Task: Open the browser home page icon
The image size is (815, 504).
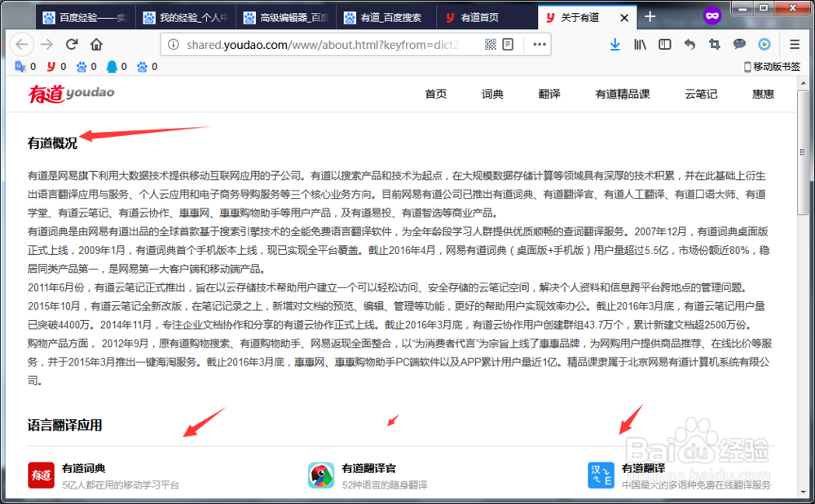Action: pyautogui.click(x=96, y=45)
